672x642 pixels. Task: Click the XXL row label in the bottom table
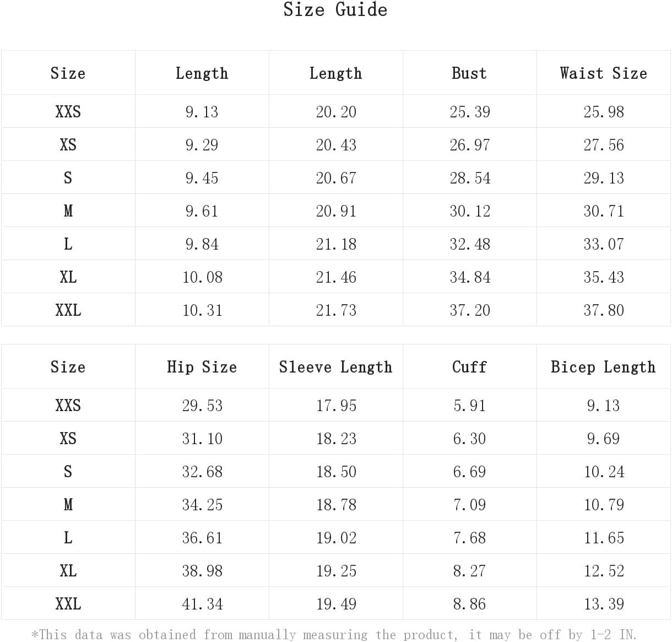68,603
